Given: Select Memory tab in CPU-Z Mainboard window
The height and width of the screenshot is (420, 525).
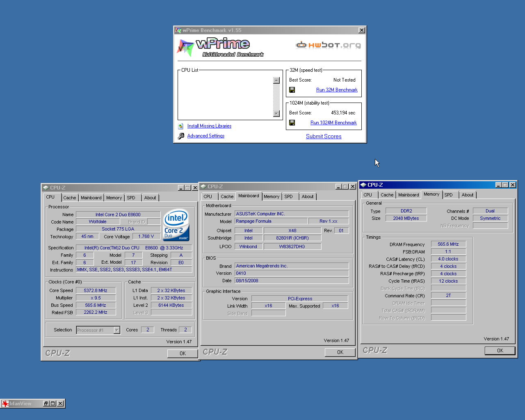Looking at the screenshot, I should pos(272,196).
